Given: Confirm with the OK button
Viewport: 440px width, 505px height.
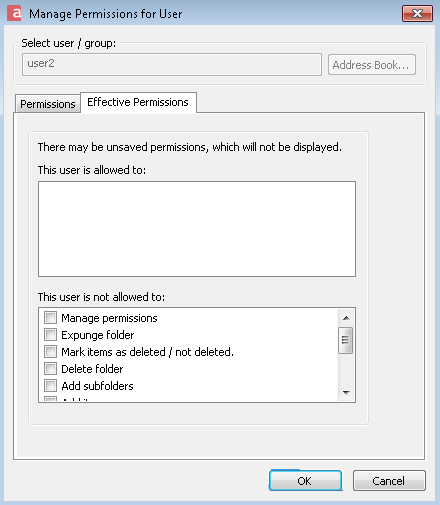Looking at the screenshot, I should click(305, 481).
